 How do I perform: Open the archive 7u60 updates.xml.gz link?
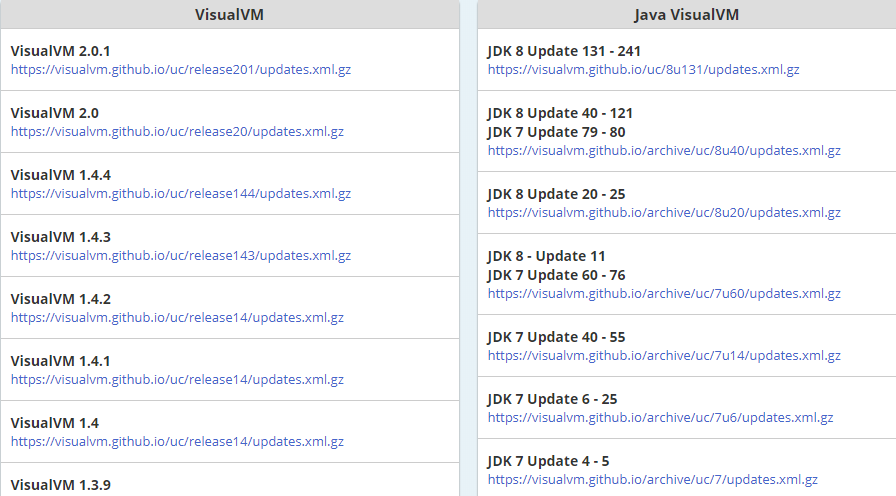coord(664,294)
